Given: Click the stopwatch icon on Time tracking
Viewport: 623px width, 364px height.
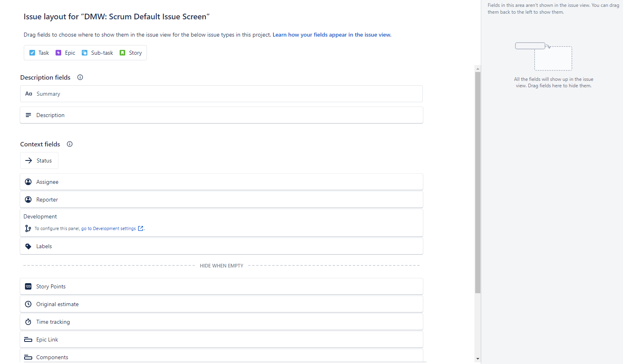Looking at the screenshot, I should point(28,321).
